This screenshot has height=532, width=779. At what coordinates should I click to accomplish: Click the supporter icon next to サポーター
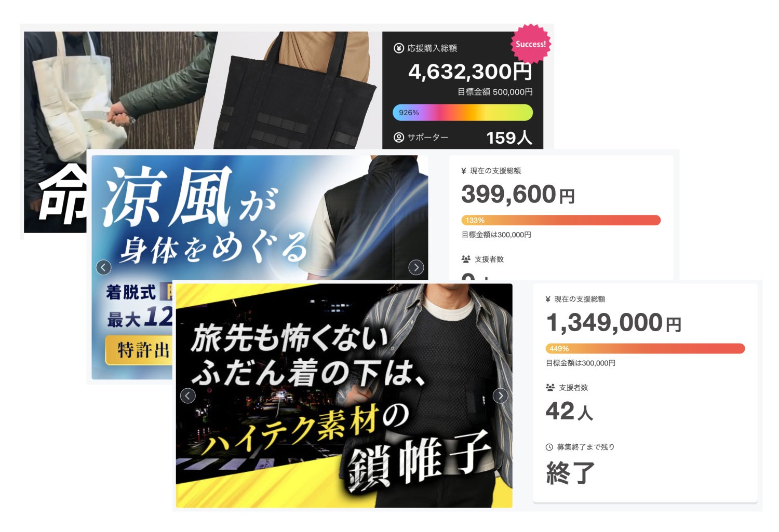coord(399,138)
